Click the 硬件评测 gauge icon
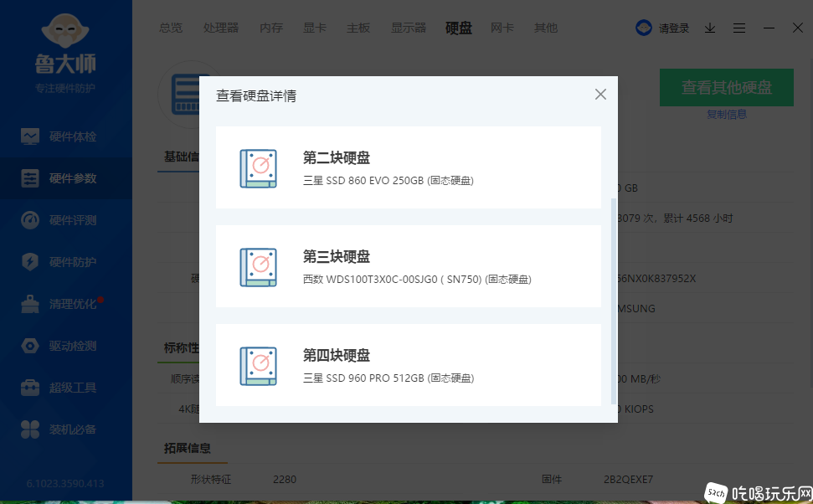Image resolution: width=813 pixels, height=504 pixels. click(x=30, y=220)
